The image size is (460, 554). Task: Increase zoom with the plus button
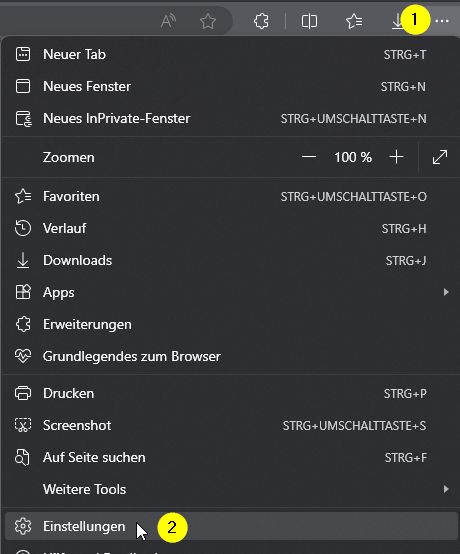pos(396,157)
